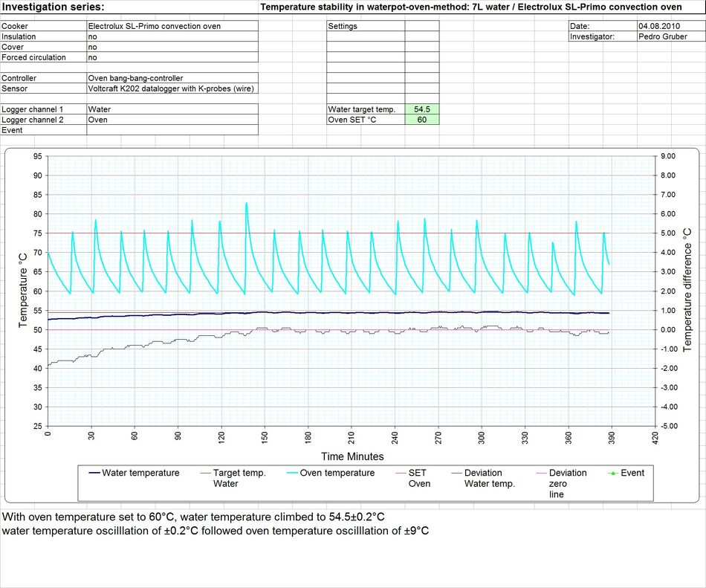706x588 pixels.
Task: Click the 95 label on the left temperature axis
Action: point(37,156)
